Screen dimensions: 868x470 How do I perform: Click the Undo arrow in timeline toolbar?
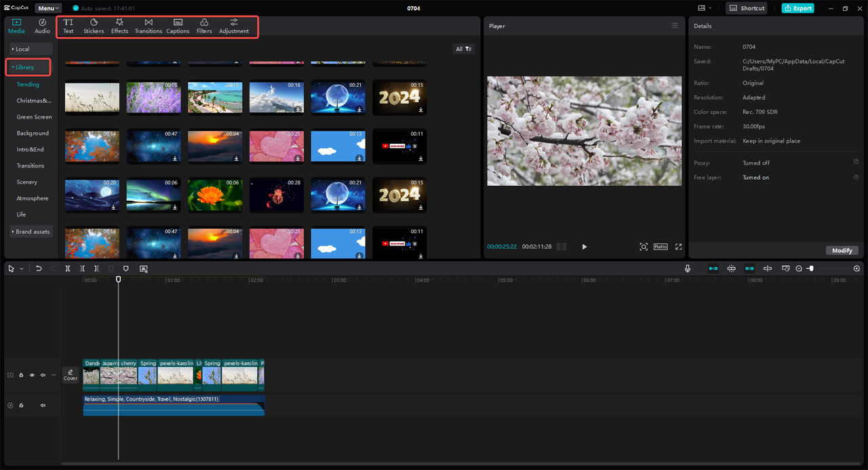click(x=39, y=269)
